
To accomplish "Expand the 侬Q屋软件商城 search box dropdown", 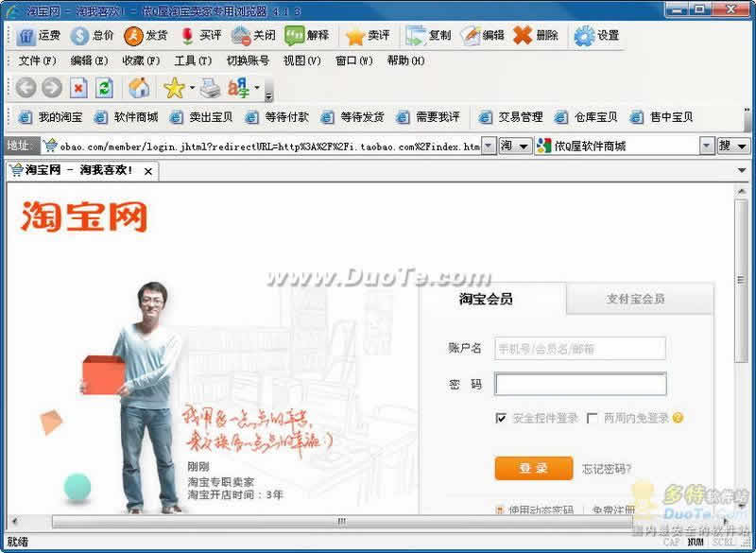I will (707, 146).
